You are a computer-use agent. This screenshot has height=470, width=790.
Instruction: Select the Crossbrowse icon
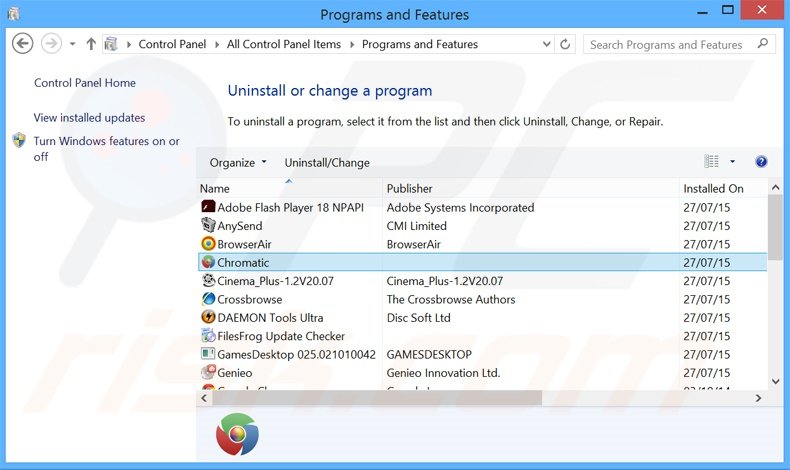(x=208, y=299)
